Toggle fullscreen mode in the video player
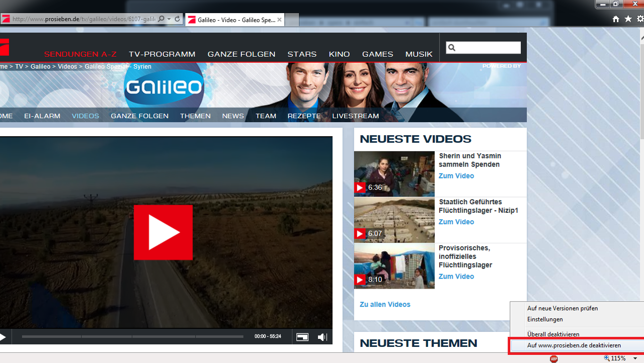The width and height of the screenshot is (644, 363). point(302,337)
